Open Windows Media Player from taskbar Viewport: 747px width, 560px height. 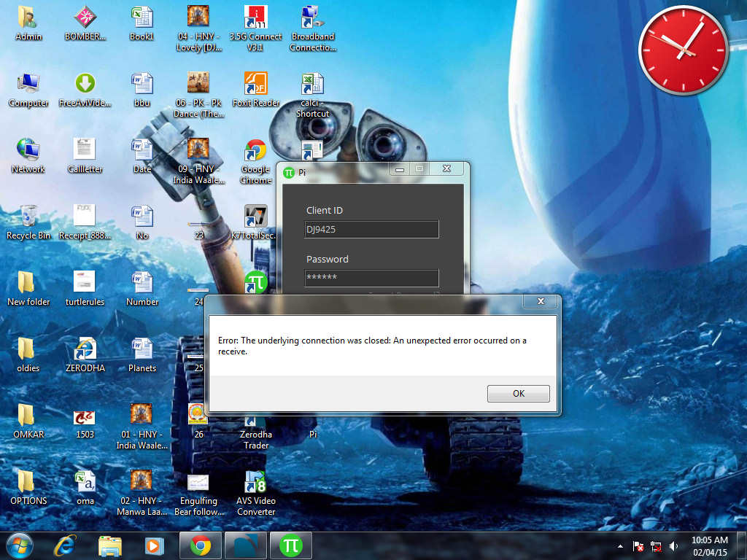tap(154, 545)
